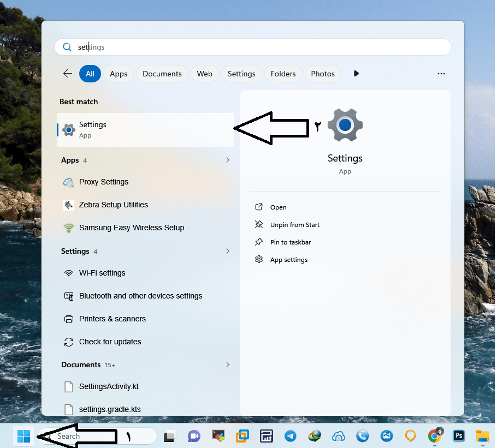Open the blue phone app taskbar icon
The width and height of the screenshot is (497, 448).
coord(362,436)
